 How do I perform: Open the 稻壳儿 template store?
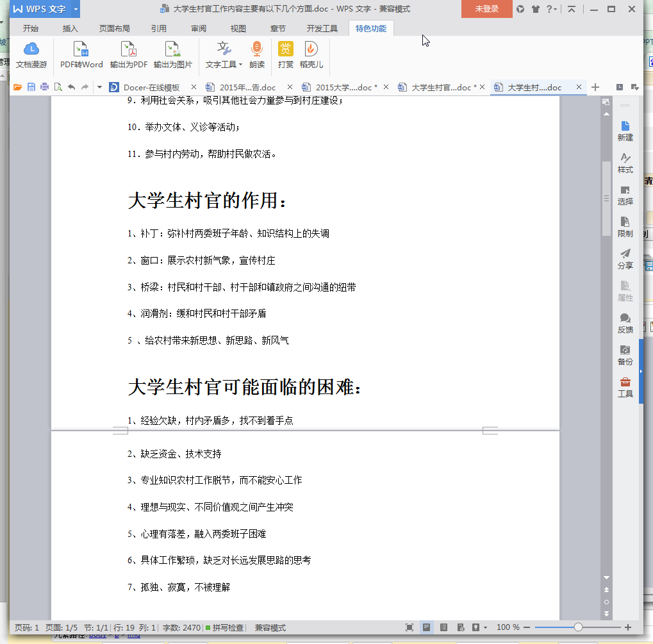click(x=311, y=55)
